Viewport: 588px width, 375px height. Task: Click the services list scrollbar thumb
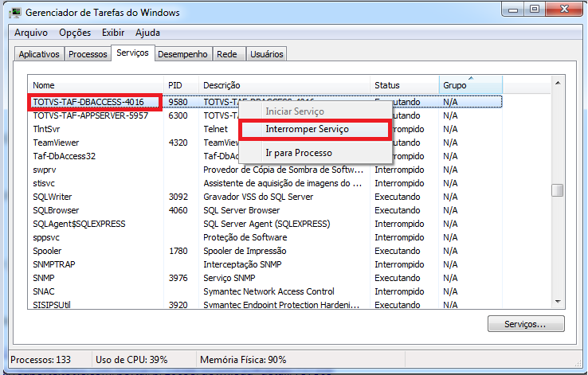[558, 190]
